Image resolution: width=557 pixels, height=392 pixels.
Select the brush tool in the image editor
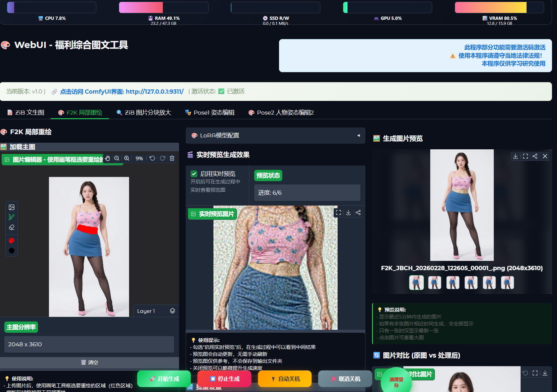(12, 217)
